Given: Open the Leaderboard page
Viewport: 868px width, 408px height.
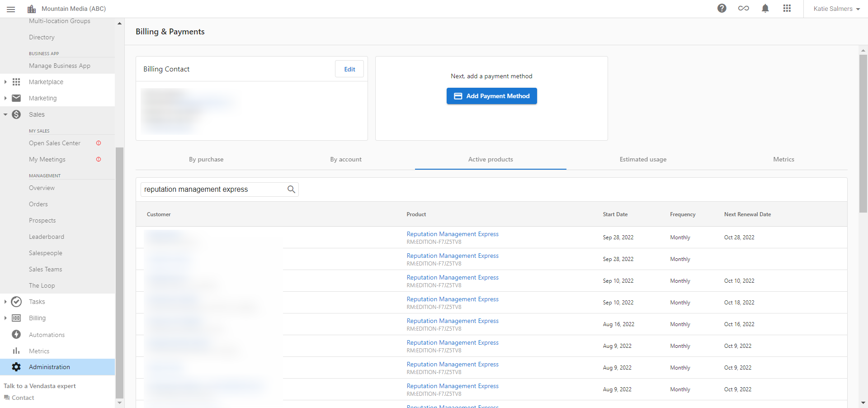Looking at the screenshot, I should tap(47, 237).
